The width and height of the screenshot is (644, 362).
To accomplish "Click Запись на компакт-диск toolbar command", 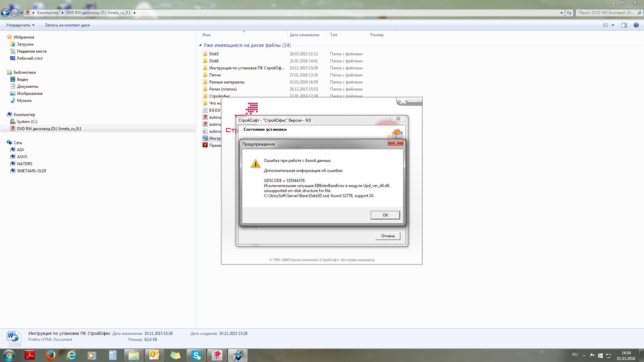I will coord(67,25).
